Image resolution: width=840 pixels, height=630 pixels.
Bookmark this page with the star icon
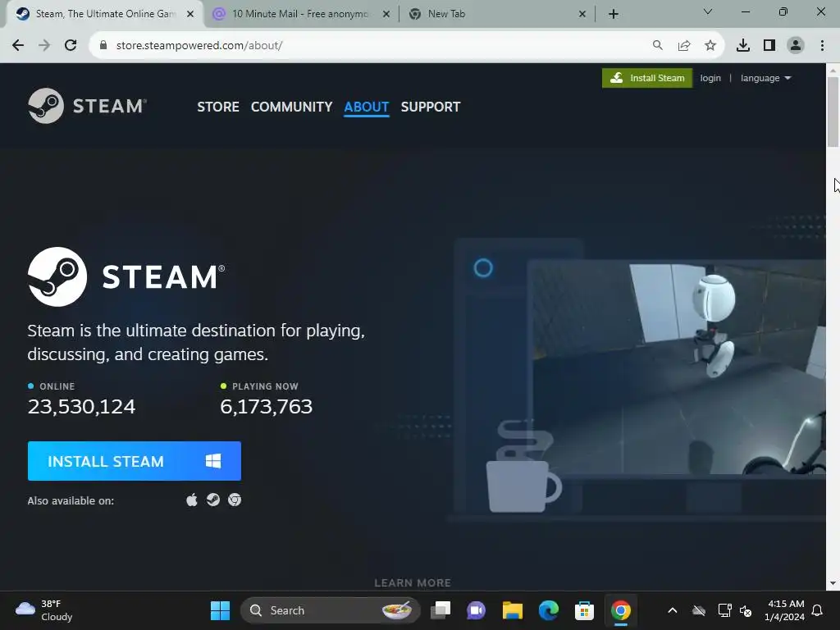pos(710,46)
